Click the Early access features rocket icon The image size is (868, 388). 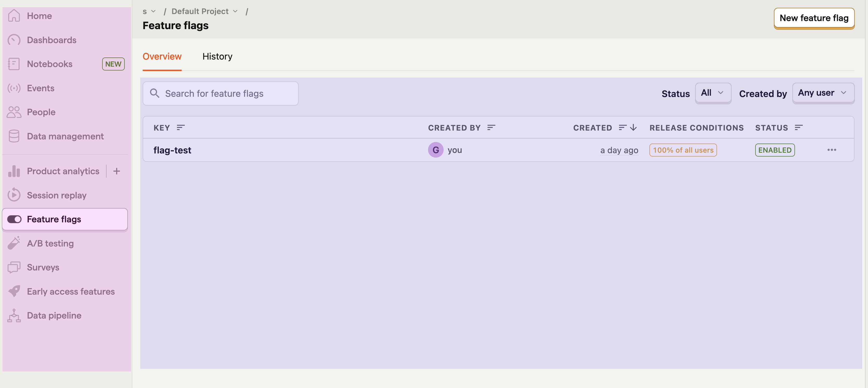pyautogui.click(x=14, y=291)
